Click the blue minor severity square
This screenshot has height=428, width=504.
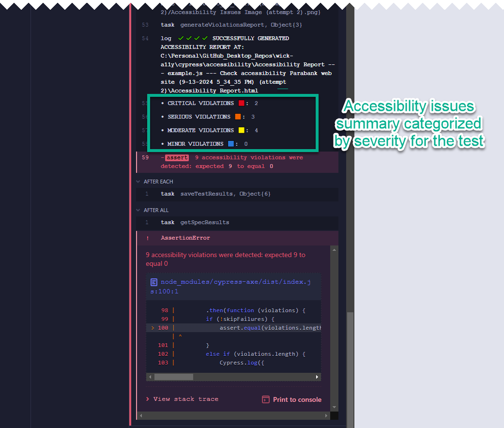[231, 144]
